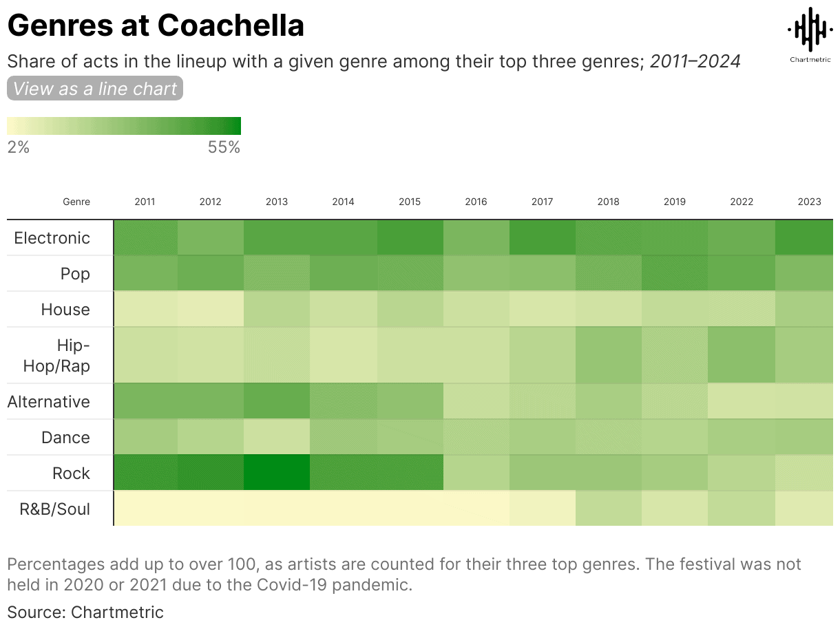This screenshot has height=629, width=840.
Task: Select the Pop cell under 2019
Action: point(674,273)
